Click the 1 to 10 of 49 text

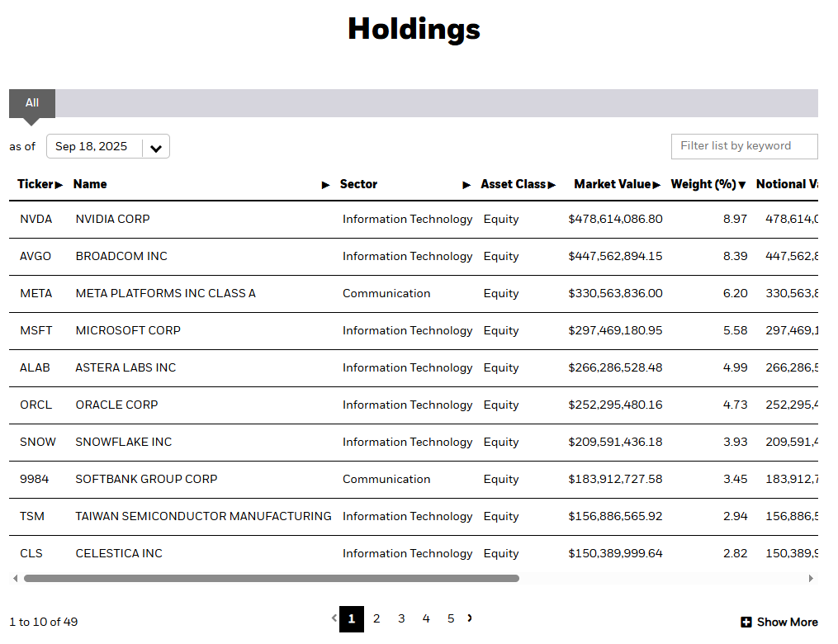point(43,622)
